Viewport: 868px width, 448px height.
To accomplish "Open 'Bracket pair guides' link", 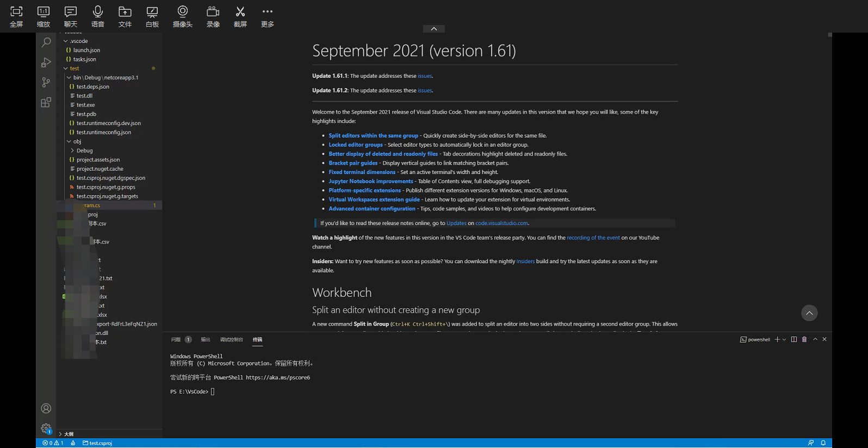I will pos(353,163).
